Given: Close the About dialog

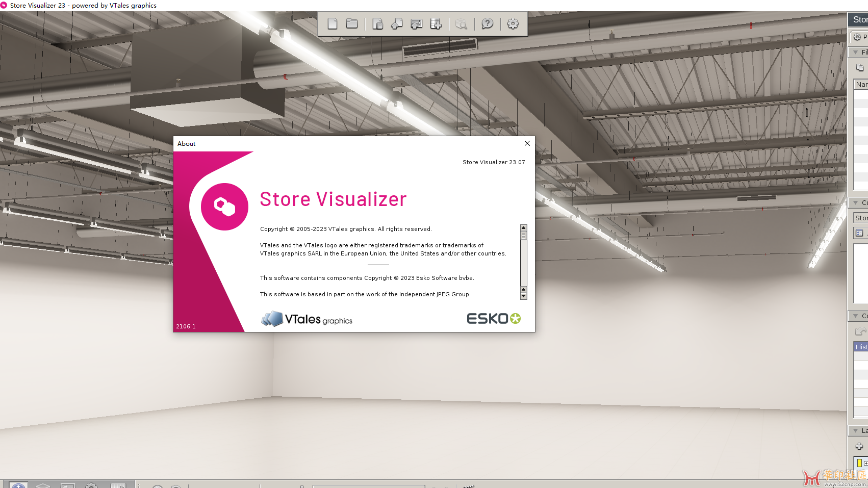Looking at the screenshot, I should coord(527,143).
